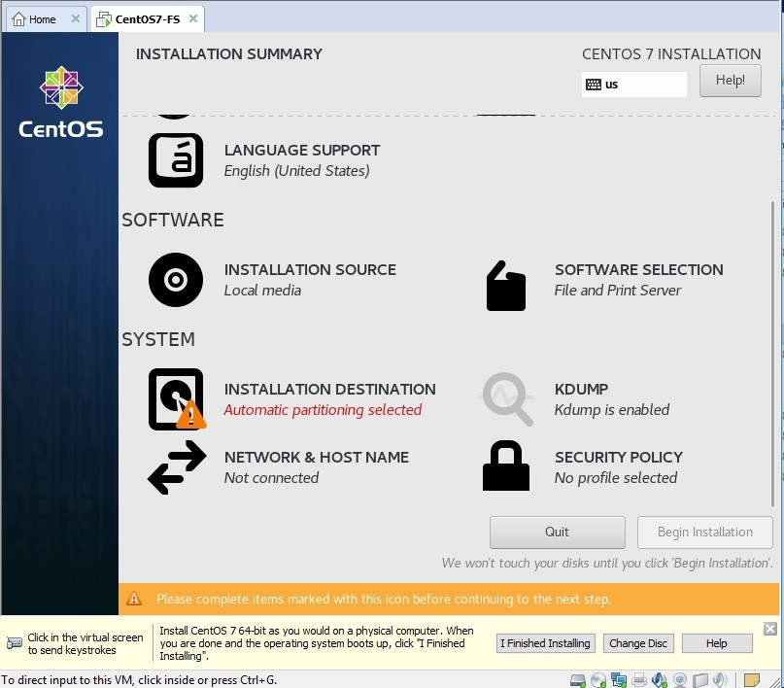The width and height of the screenshot is (784, 688).
Task: Close the install hint bar
Action: tap(770, 629)
